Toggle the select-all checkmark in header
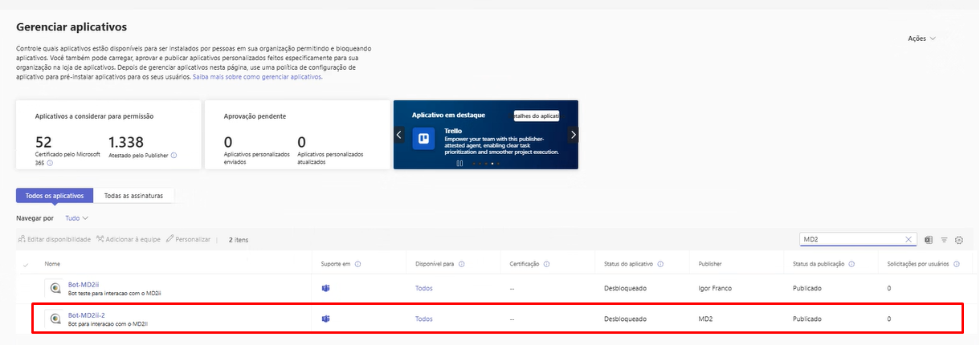 26,264
